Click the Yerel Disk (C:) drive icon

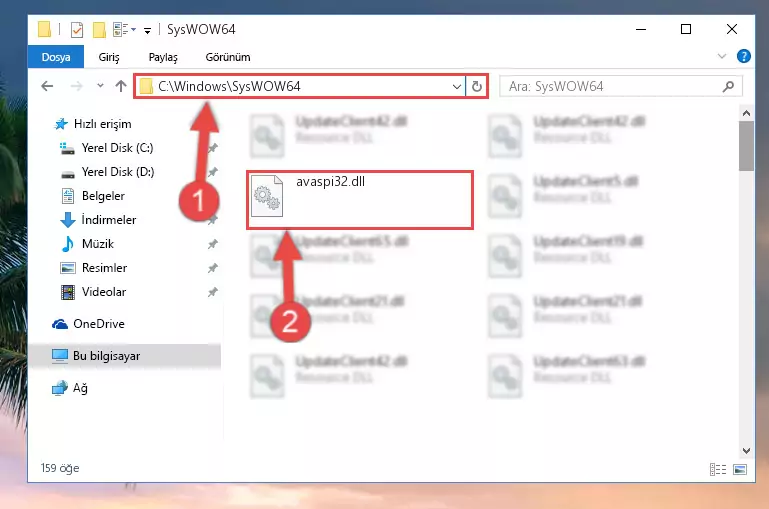point(67,148)
